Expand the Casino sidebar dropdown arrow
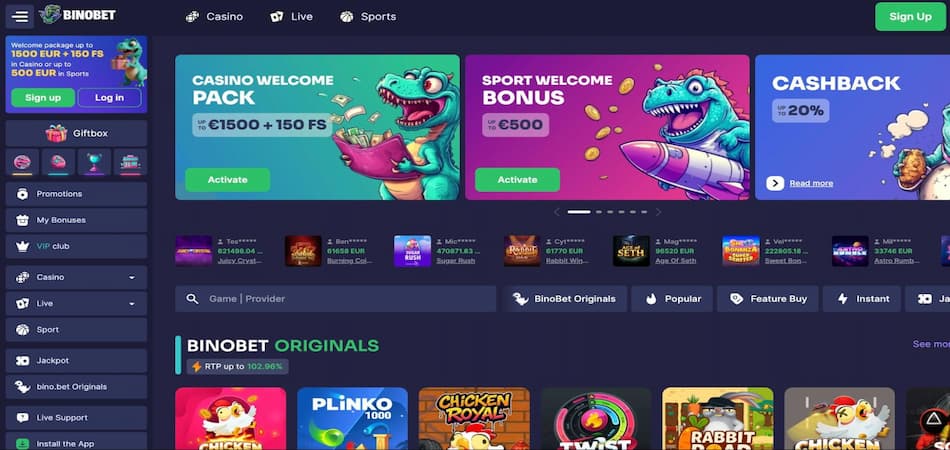 click(x=131, y=277)
